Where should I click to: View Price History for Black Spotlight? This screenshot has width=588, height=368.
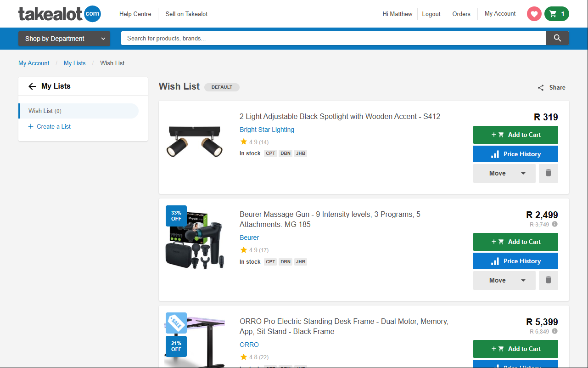coord(516,154)
